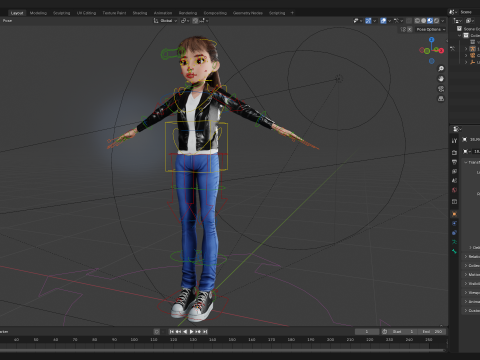The width and height of the screenshot is (480, 360).
Task: Switch to wireframe viewport shading
Action: (x=417, y=21)
